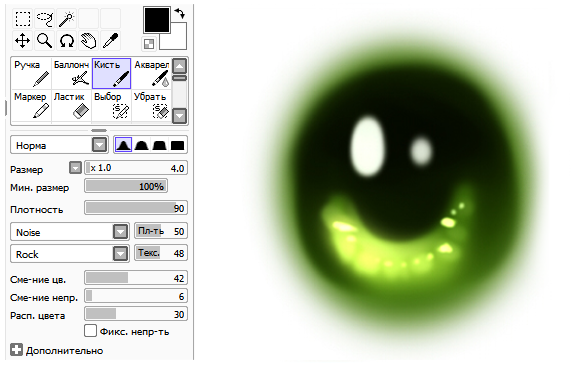Select the zoom magnifier tool

click(45, 41)
